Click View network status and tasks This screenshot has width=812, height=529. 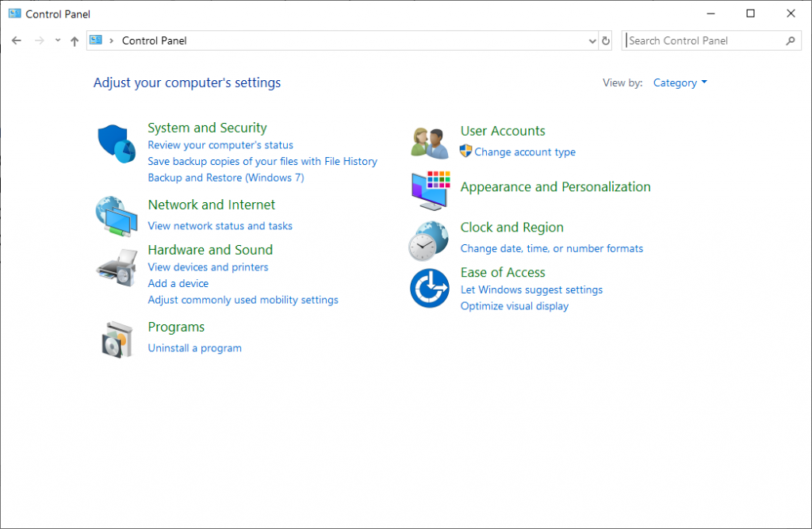pyautogui.click(x=220, y=225)
